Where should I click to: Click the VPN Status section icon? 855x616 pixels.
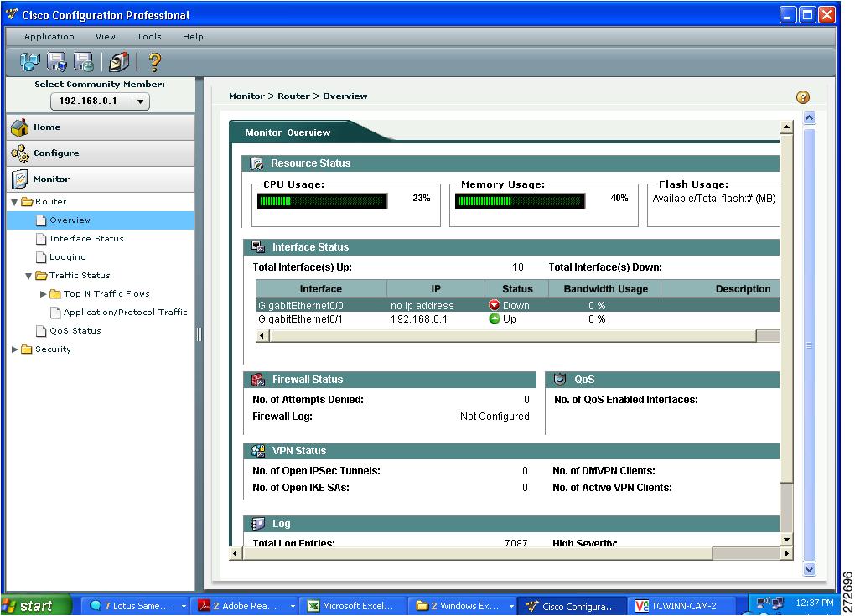pyautogui.click(x=258, y=451)
